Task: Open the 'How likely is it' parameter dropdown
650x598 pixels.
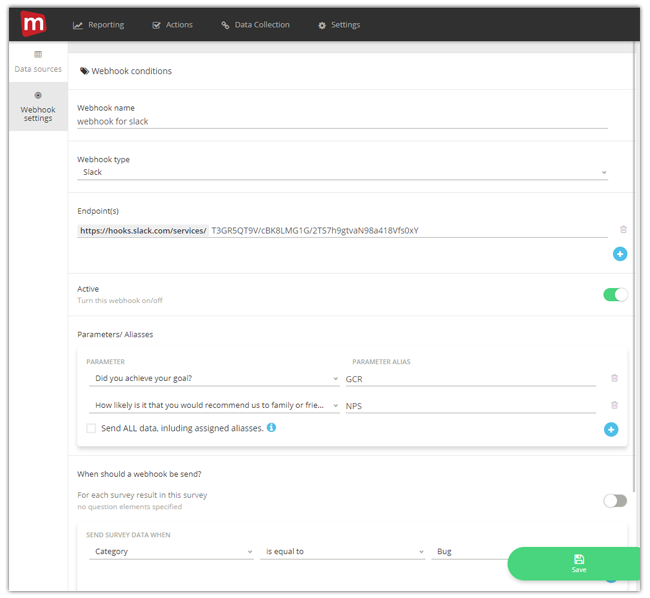Action: [214, 405]
